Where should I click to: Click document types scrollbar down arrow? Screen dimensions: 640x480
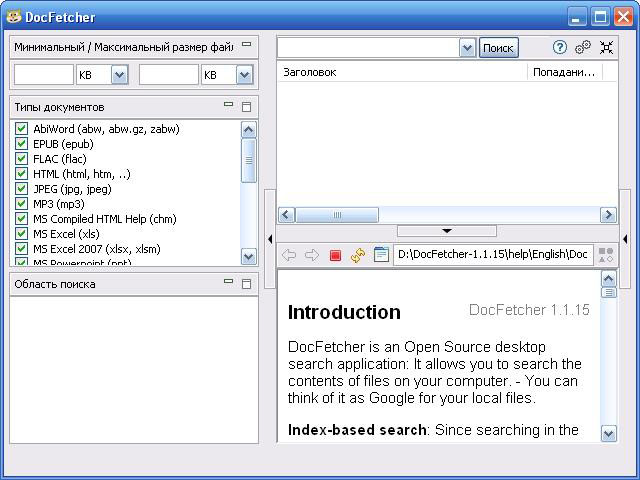(x=249, y=257)
